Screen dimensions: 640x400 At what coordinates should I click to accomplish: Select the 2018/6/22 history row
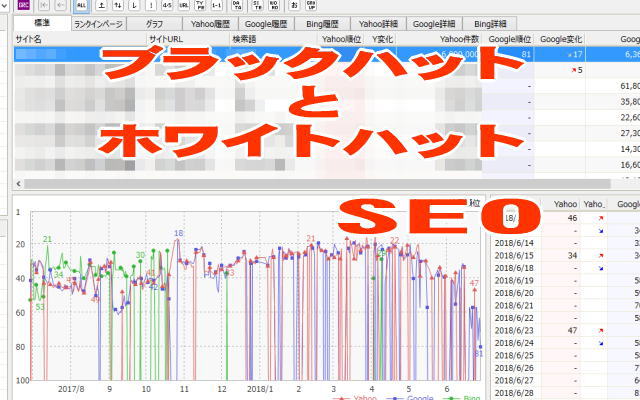point(565,318)
